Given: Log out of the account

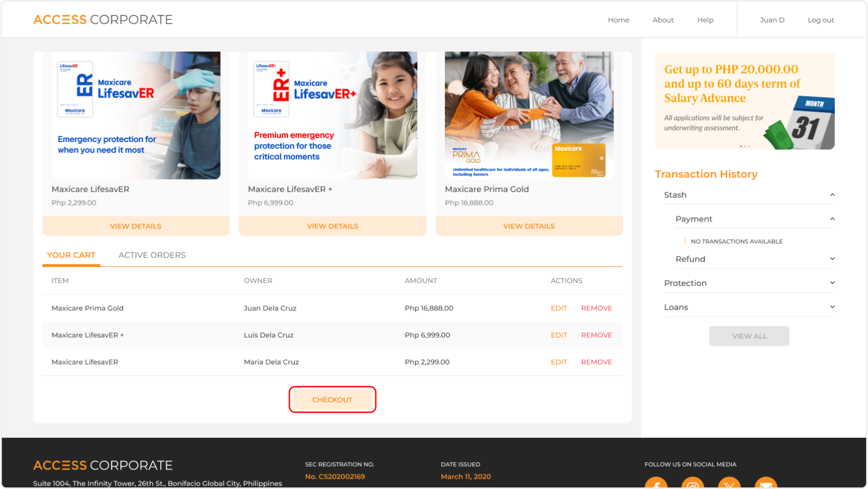Looking at the screenshot, I should point(821,20).
